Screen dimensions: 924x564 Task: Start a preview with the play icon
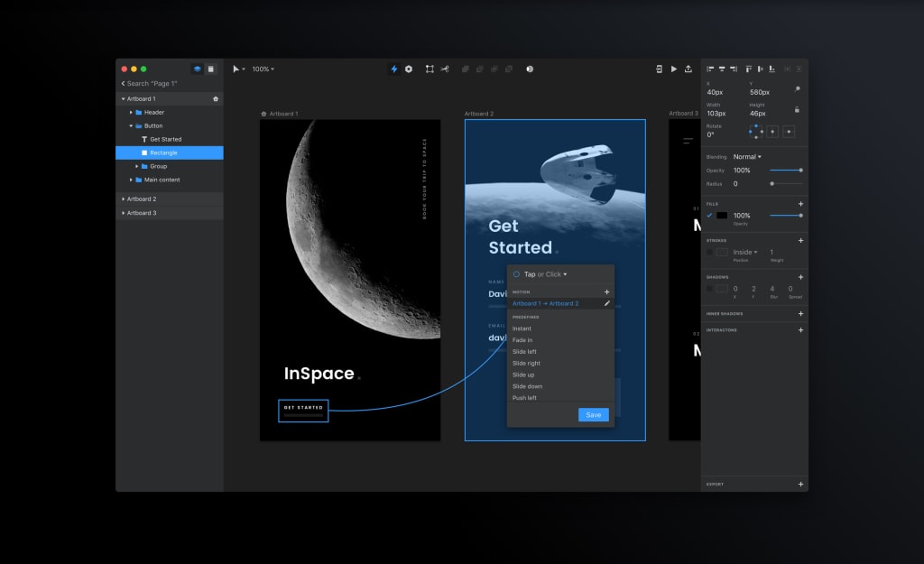674,69
